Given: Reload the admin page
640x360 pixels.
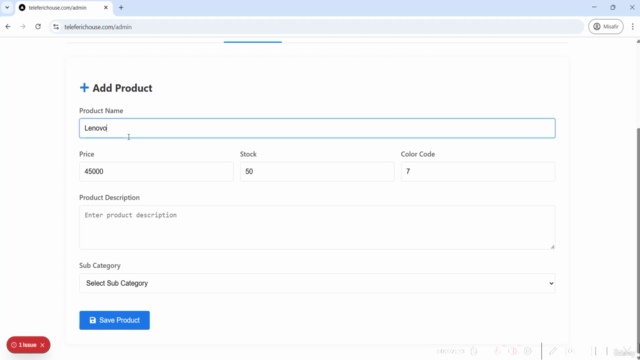Looking at the screenshot, I should (x=38, y=27).
